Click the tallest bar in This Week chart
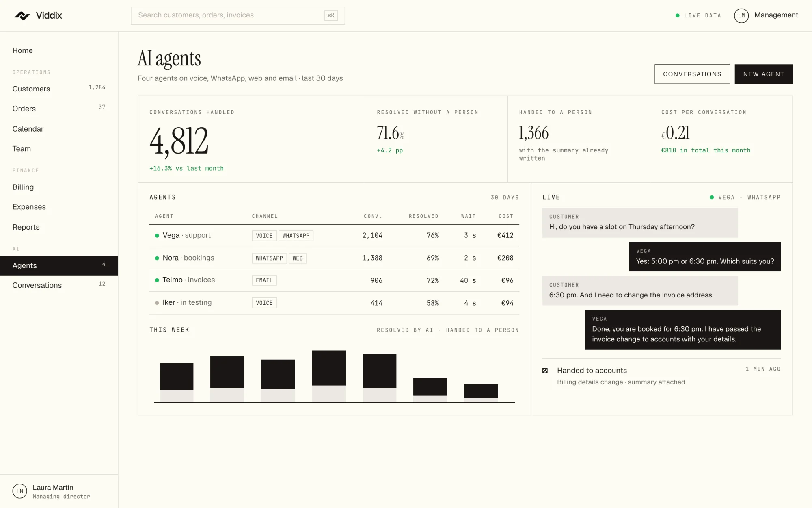The width and height of the screenshot is (812, 508). pyautogui.click(x=328, y=376)
